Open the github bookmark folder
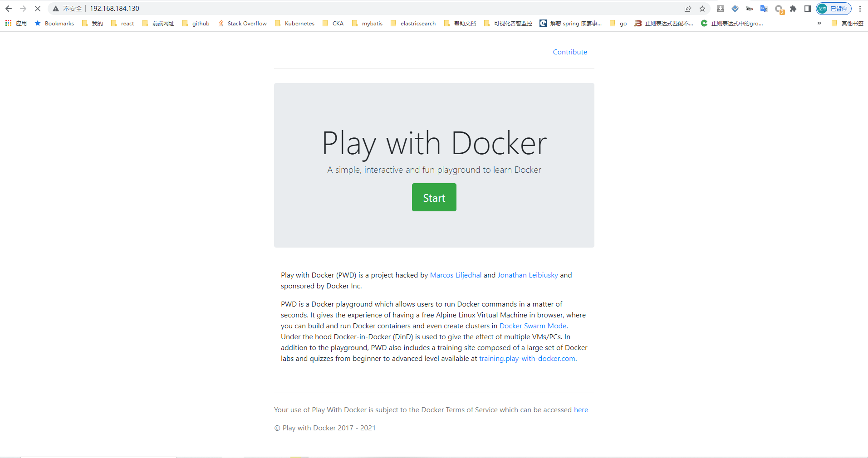868x458 pixels. [196, 23]
